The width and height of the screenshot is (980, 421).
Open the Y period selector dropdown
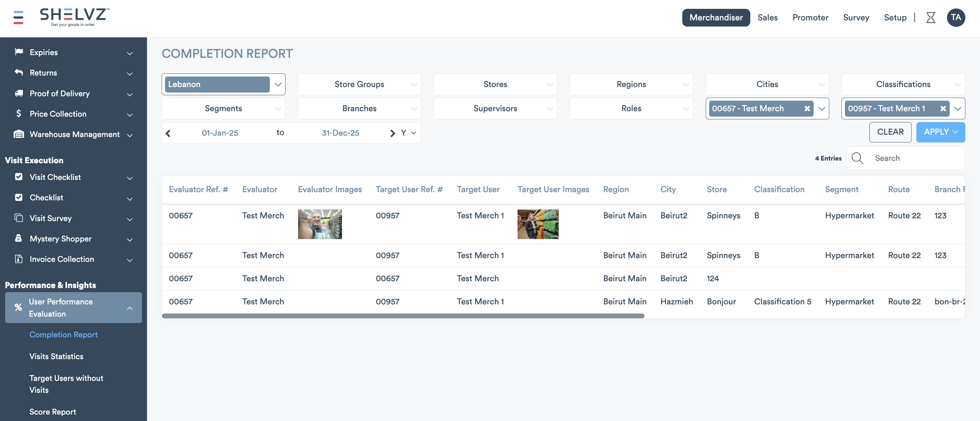[408, 133]
